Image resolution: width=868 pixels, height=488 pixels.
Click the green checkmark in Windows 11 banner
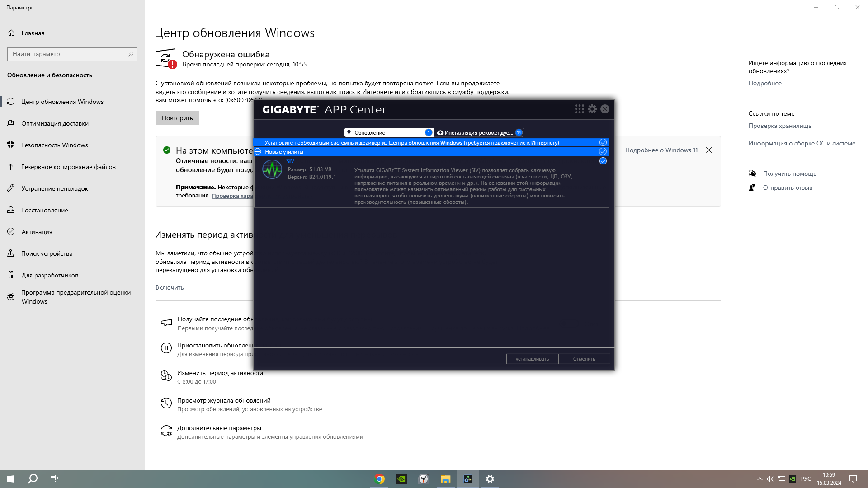click(167, 150)
